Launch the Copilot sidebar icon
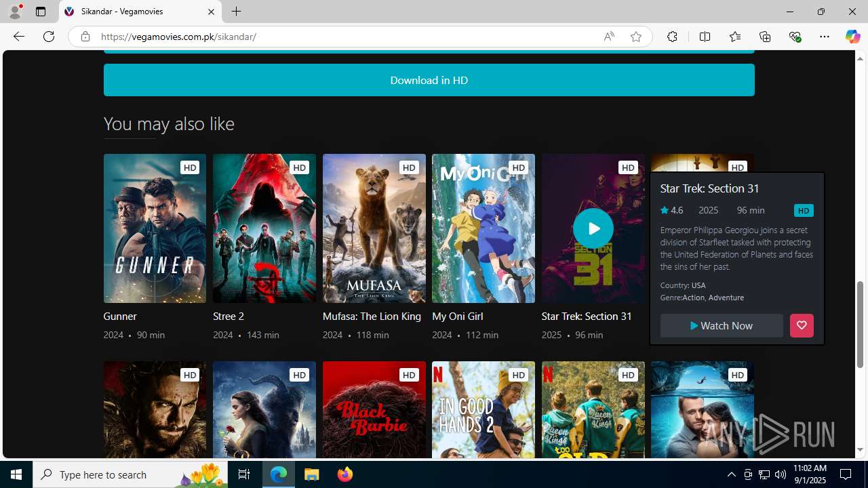 click(852, 37)
